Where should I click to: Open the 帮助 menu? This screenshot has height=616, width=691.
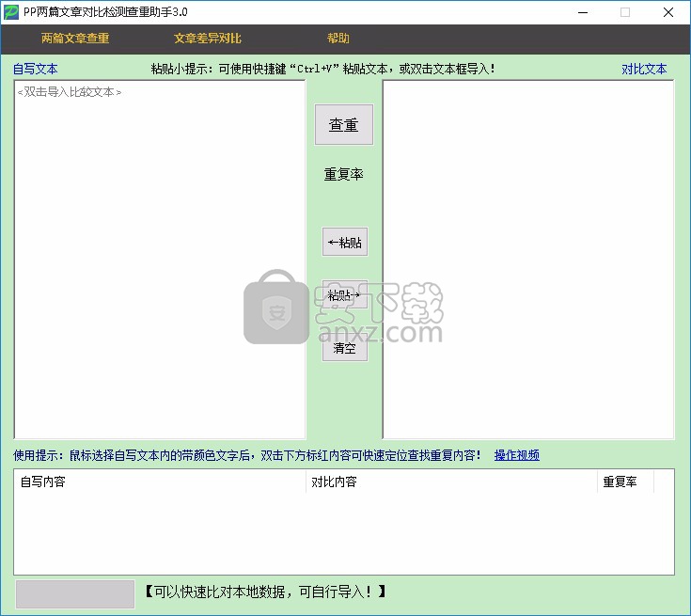pos(338,39)
